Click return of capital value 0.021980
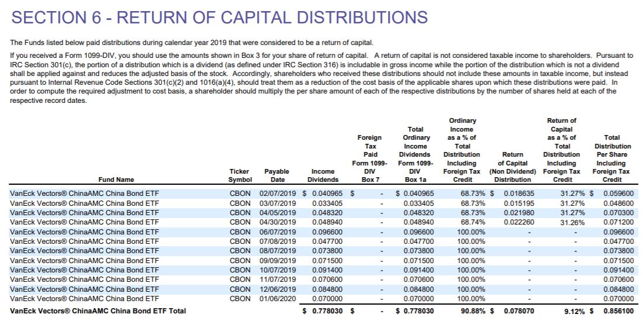Viewport: 644px width, 321px height. (519, 212)
